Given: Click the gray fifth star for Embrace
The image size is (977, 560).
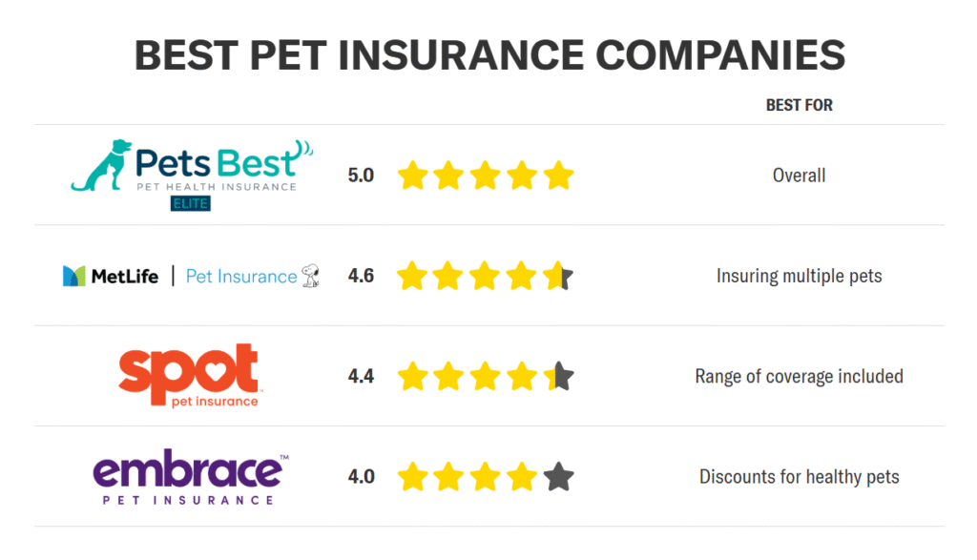Looking at the screenshot, I should pyautogui.click(x=558, y=477).
